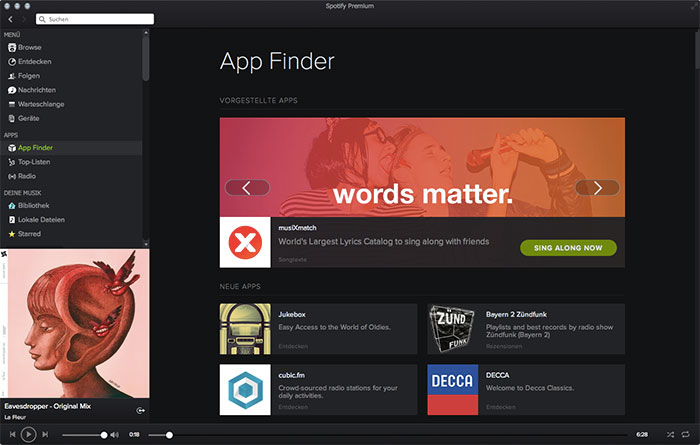Click the Entdecken category under Jukebox

click(x=293, y=346)
